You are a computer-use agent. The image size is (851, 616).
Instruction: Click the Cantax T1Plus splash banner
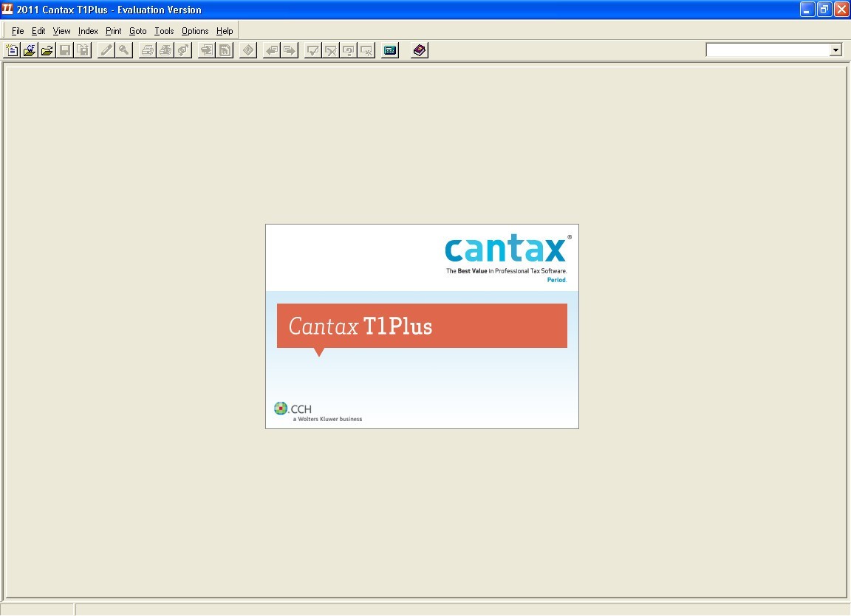point(422,326)
